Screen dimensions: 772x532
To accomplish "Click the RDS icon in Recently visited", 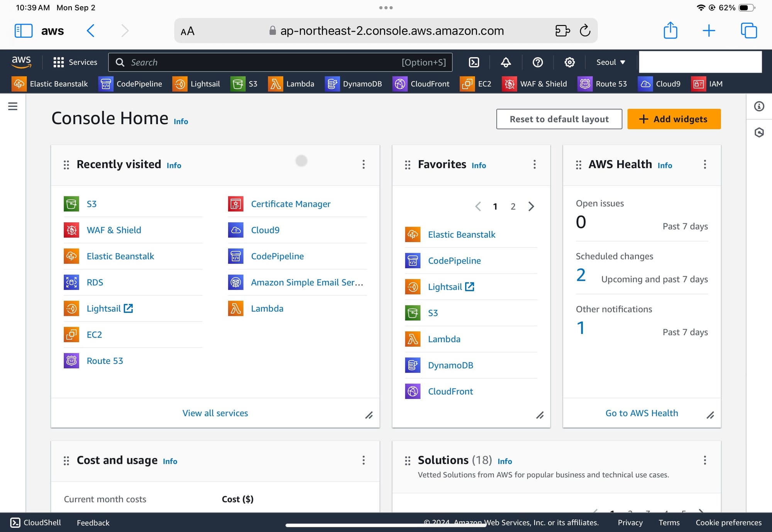I will (x=71, y=282).
